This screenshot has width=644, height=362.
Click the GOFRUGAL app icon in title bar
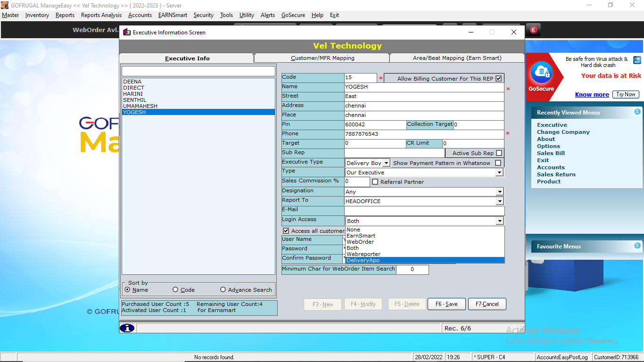tap(5, 5)
